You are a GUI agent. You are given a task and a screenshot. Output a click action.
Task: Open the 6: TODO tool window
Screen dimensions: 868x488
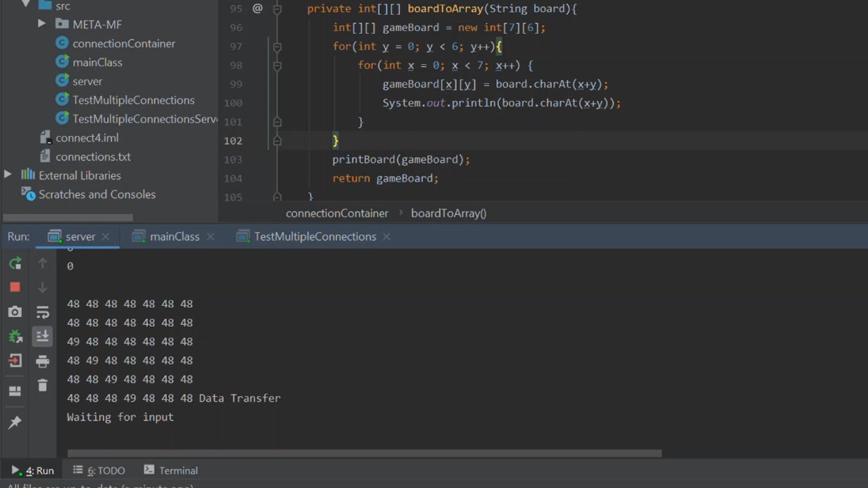(x=99, y=470)
